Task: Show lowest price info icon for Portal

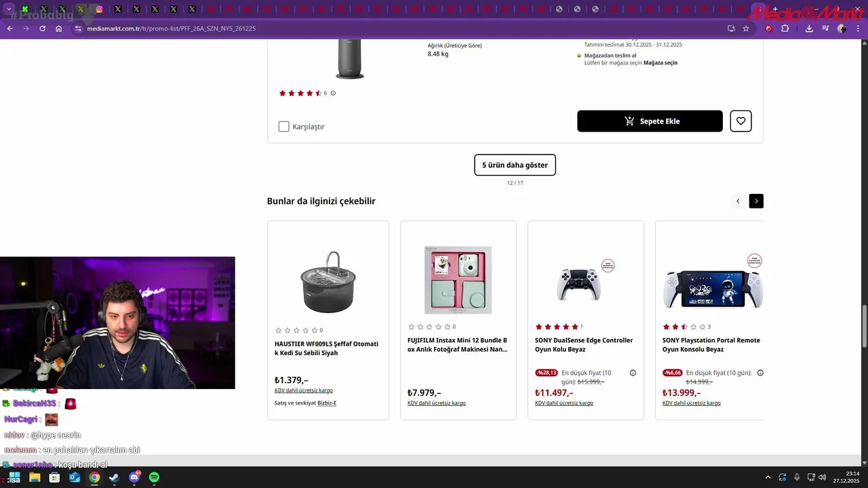Action: (760, 373)
